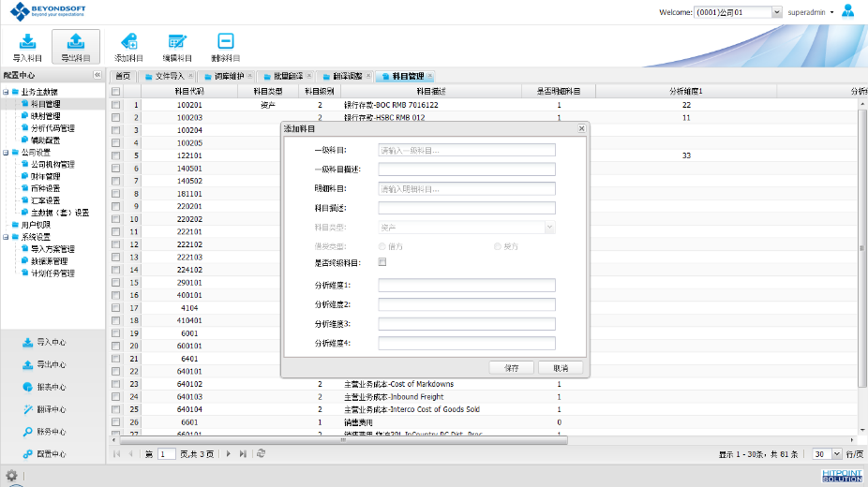Image resolution: width=868 pixels, height=487 pixels.
Task: Click the 导出科目 export icon
Action: click(x=76, y=41)
